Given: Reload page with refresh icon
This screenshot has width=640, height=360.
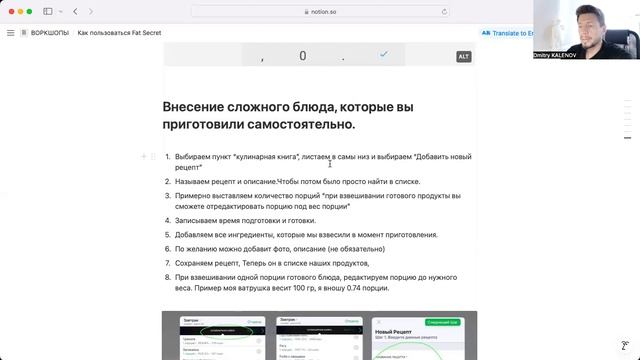Looking at the screenshot, I should click(x=444, y=12).
